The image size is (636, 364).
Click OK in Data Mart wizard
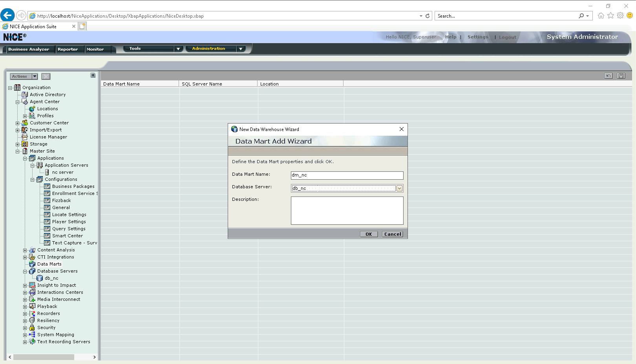(x=369, y=234)
